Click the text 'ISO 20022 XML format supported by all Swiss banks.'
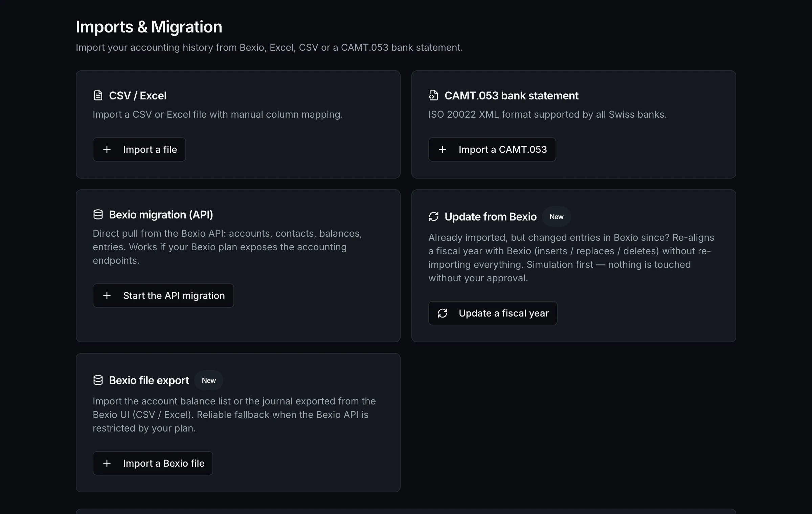This screenshot has width=812, height=514. point(548,114)
